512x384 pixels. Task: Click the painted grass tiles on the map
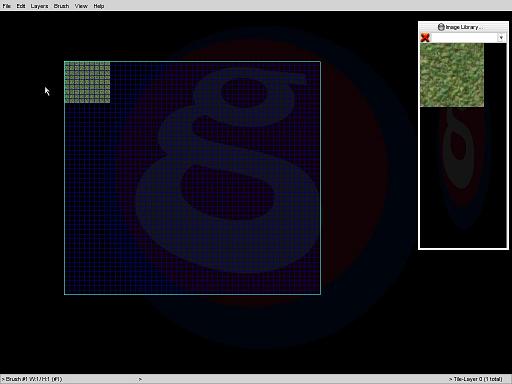coord(87,82)
